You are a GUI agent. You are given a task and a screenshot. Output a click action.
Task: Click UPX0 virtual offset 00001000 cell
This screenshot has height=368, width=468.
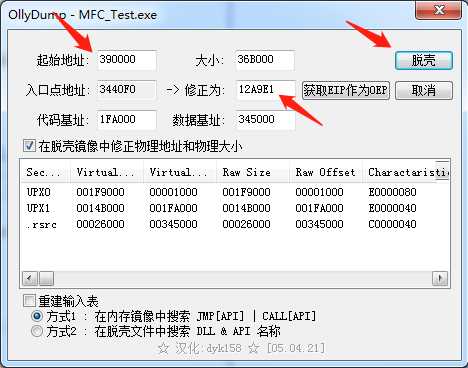coord(173,192)
